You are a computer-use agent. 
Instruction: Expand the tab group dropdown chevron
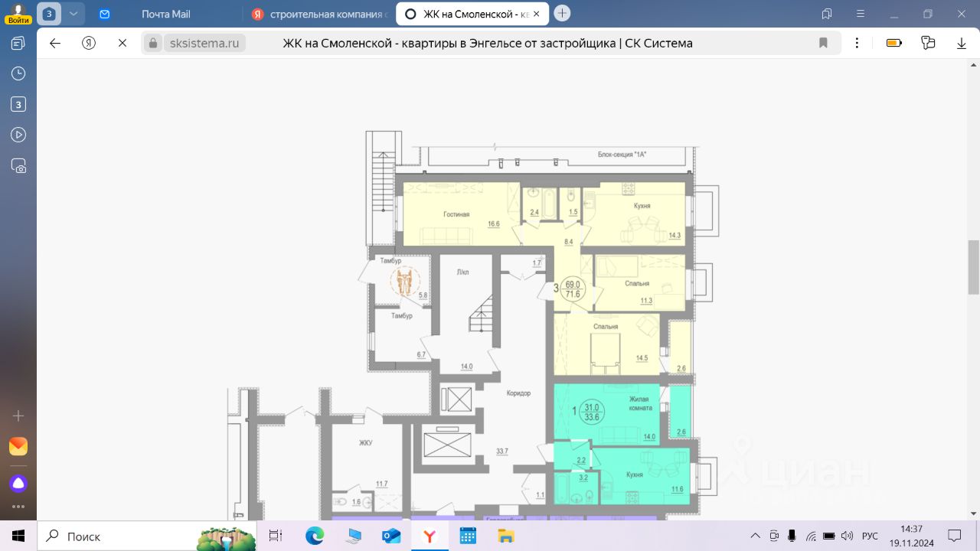(73, 14)
